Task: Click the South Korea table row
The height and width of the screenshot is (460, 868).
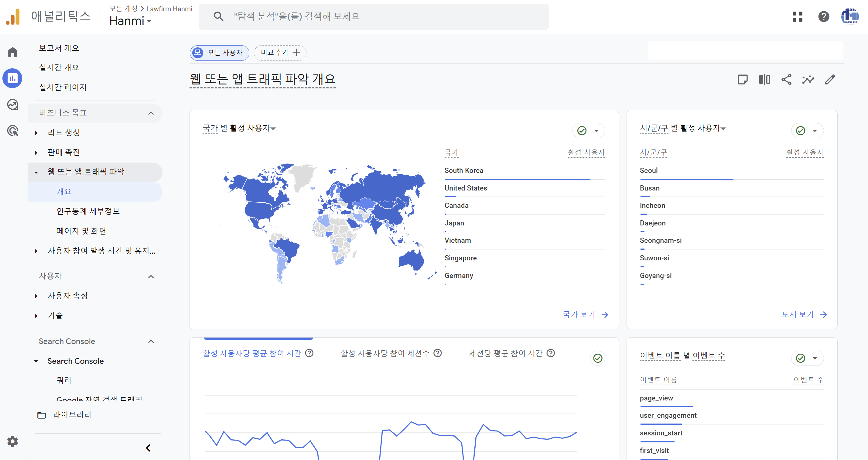Action: pyautogui.click(x=525, y=171)
